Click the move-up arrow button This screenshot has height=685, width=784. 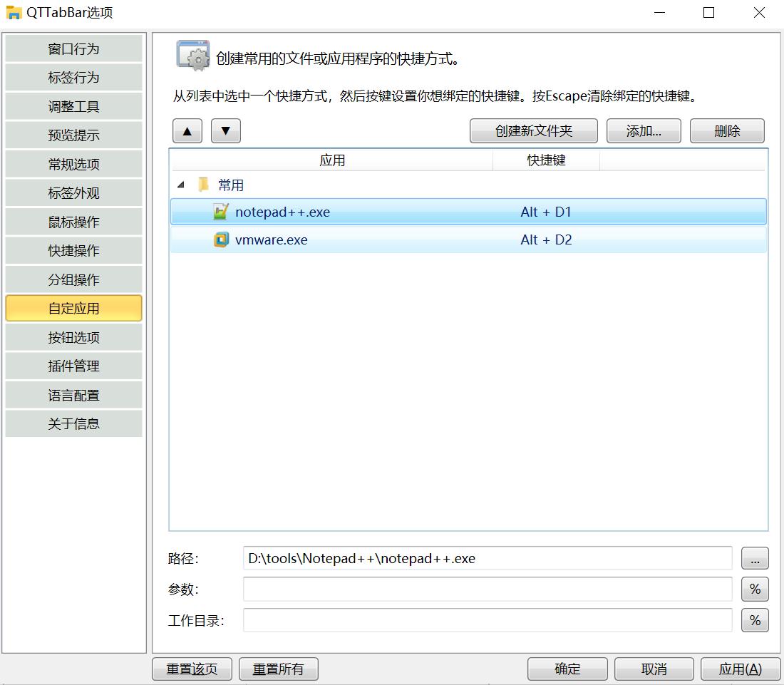[x=187, y=130]
